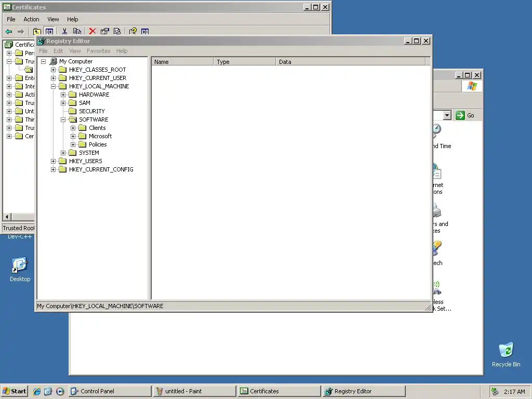The image size is (532, 399).
Task: Click the red X Delete icon
Action: 92,32
